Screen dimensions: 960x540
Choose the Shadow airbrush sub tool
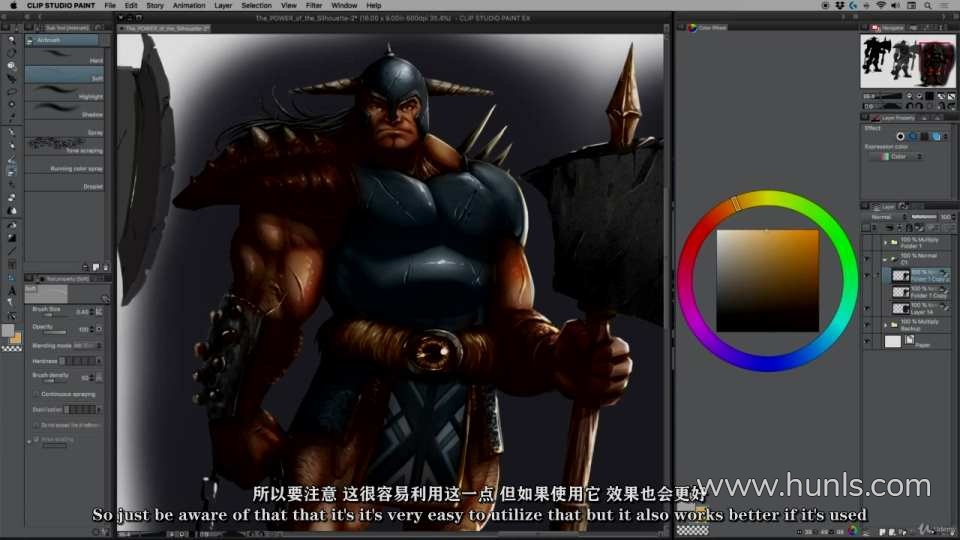(64, 111)
